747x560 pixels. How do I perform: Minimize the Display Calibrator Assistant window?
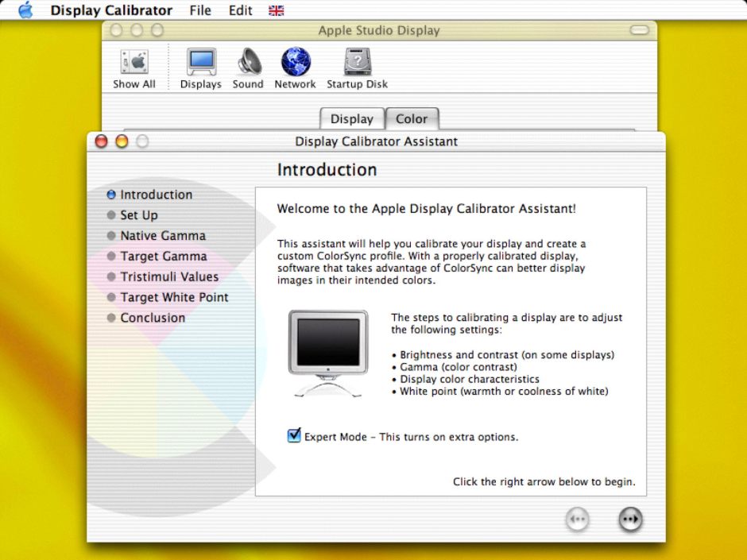point(122,141)
